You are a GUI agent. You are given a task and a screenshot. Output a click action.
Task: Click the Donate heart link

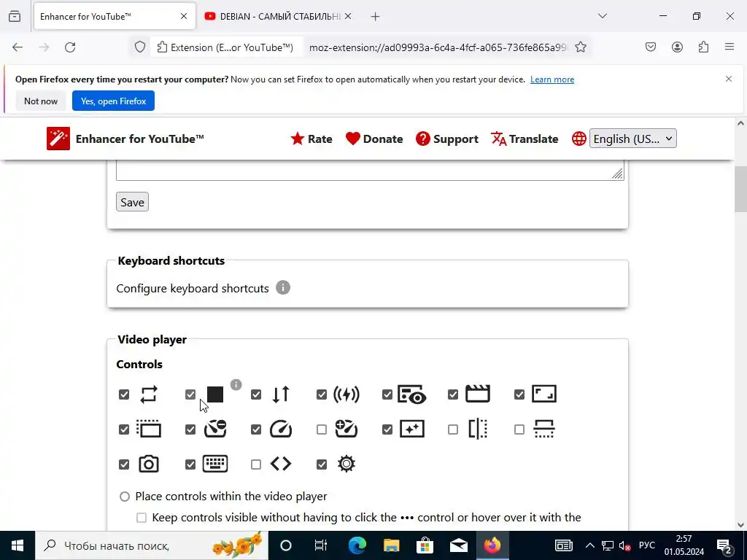[x=374, y=139]
